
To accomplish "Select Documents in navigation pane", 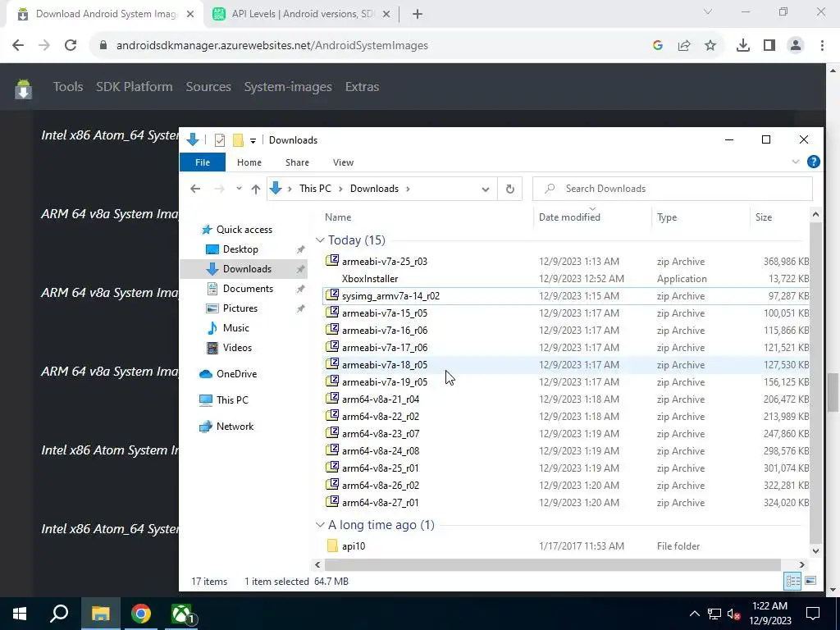I will [x=248, y=289].
